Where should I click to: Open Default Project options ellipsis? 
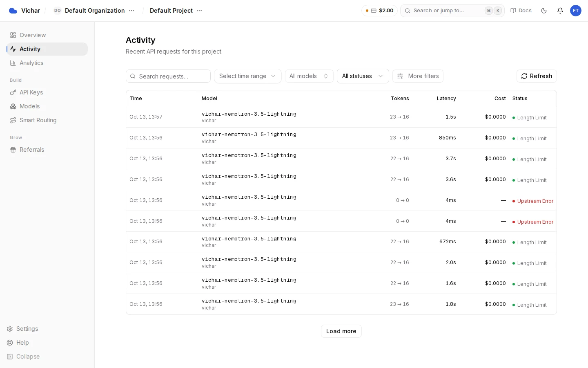point(199,11)
